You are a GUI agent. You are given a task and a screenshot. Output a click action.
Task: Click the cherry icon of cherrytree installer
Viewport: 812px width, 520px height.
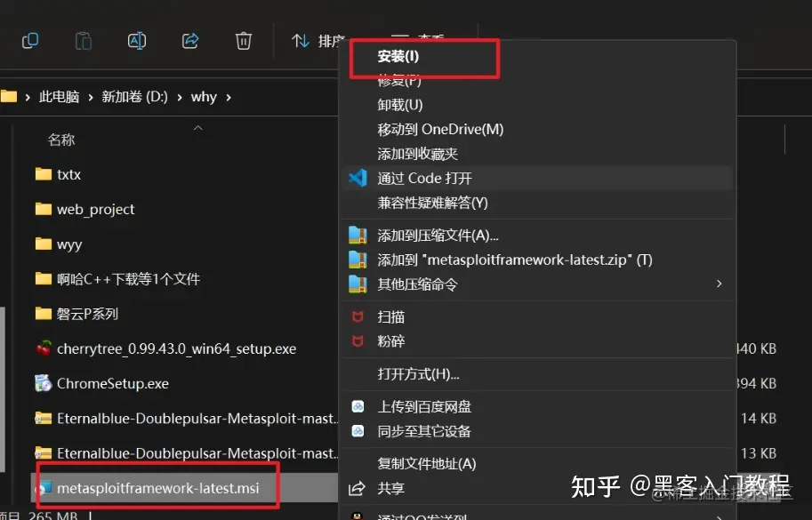pos(44,348)
